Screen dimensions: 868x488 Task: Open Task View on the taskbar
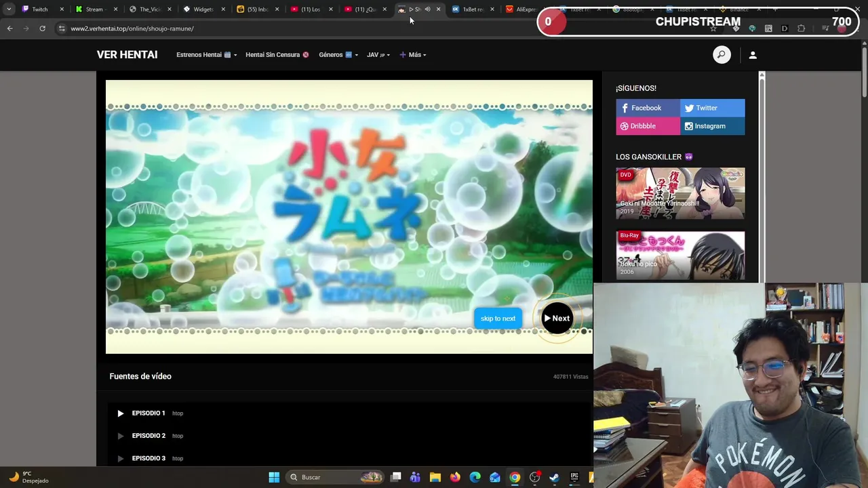pos(396,477)
